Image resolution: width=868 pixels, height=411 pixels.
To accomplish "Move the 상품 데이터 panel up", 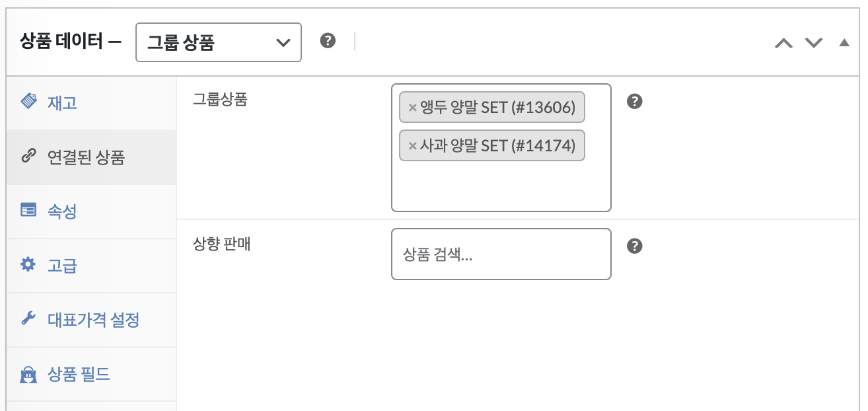I will point(783,43).
